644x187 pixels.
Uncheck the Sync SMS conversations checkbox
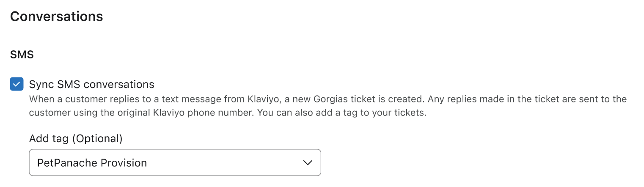(x=17, y=84)
